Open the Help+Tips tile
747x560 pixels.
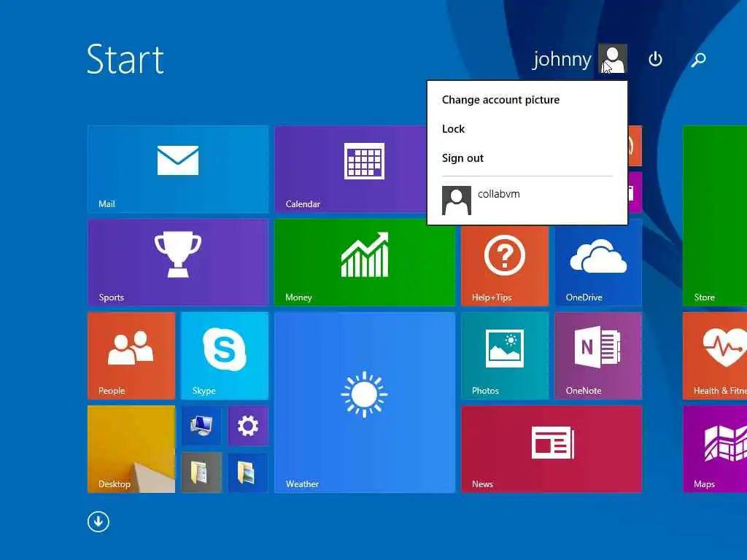pos(505,265)
